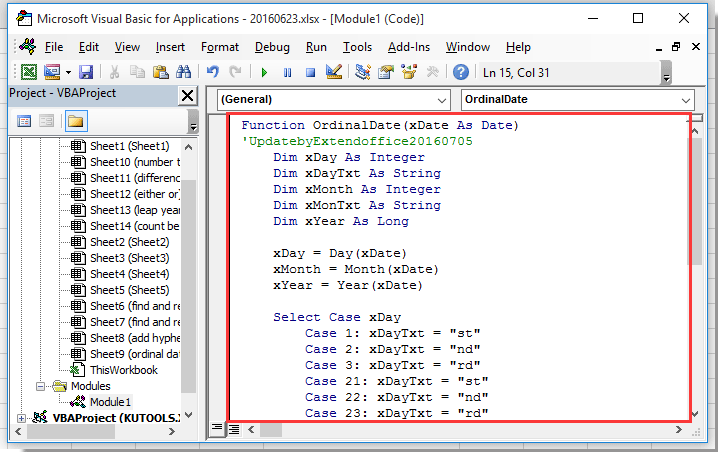Open the Project Explorer icon
This screenshot has height=452, width=718.
(x=363, y=72)
